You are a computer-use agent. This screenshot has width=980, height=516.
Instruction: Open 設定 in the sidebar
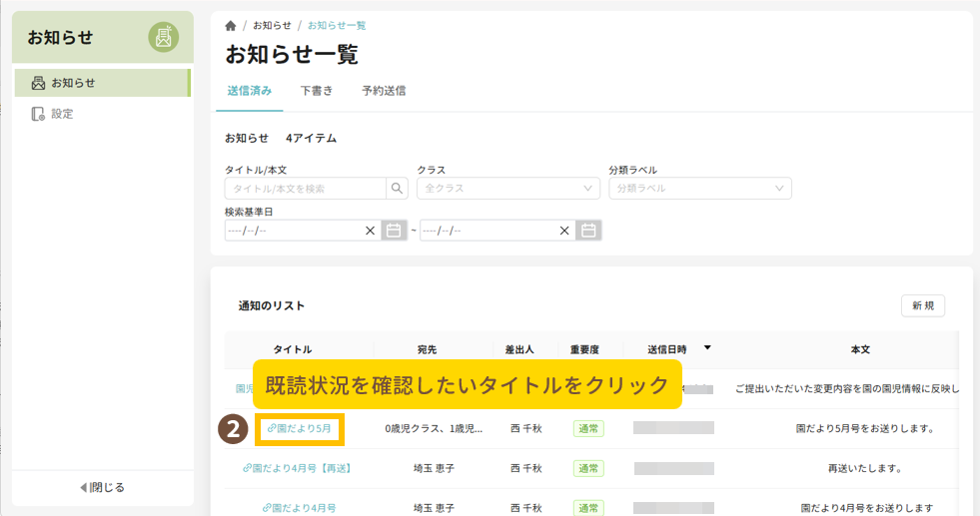tap(62, 114)
